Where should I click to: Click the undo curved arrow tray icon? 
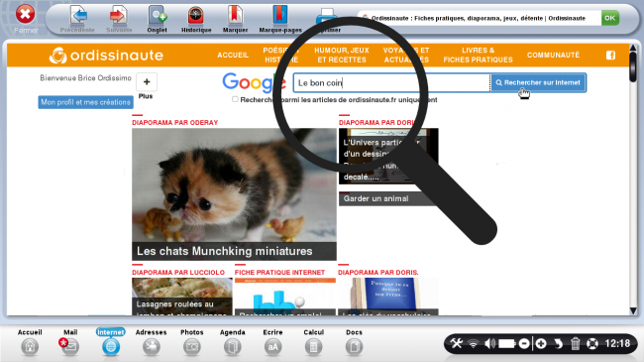[558, 343]
